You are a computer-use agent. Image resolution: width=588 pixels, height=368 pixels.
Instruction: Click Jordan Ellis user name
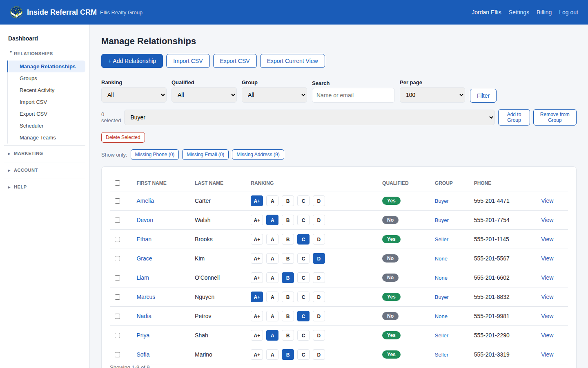pyautogui.click(x=486, y=12)
